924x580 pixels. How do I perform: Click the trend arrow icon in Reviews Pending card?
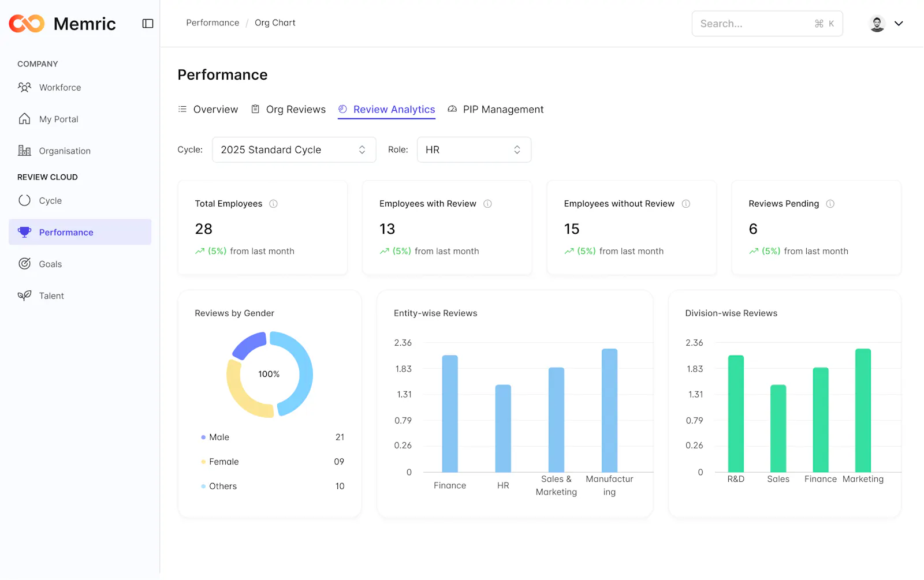pyautogui.click(x=754, y=251)
